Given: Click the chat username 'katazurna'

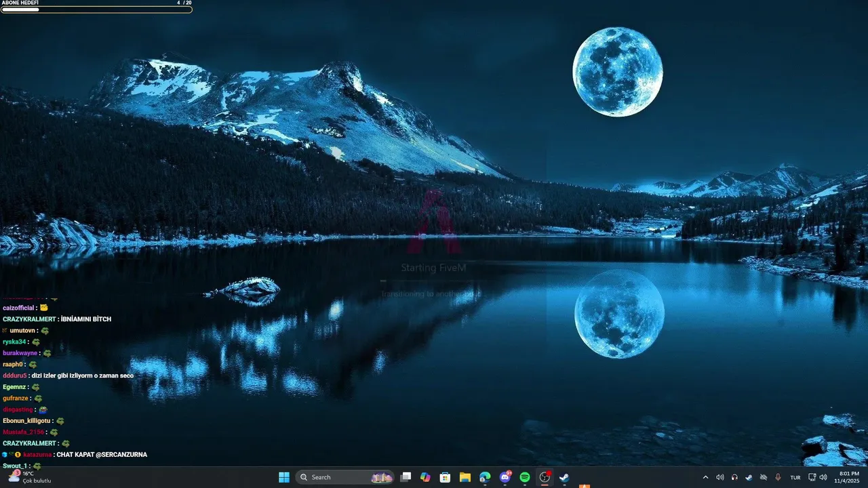Looking at the screenshot, I should click(x=37, y=455).
